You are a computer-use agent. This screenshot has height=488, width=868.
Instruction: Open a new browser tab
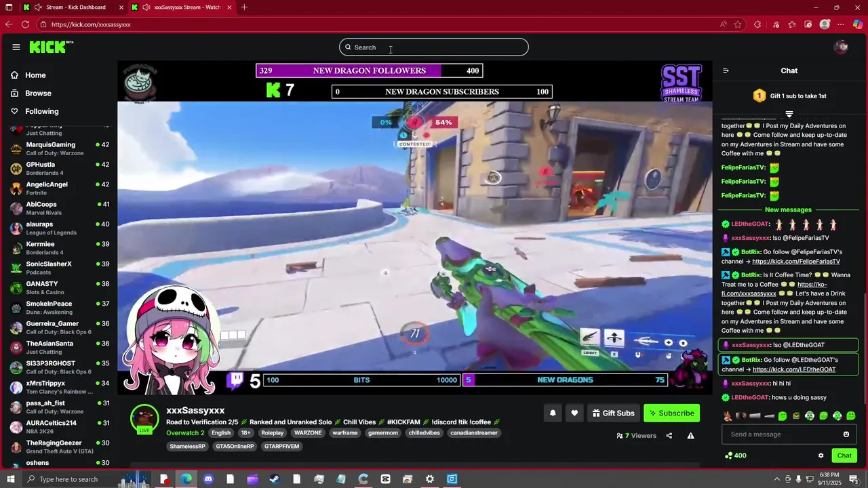(x=244, y=7)
